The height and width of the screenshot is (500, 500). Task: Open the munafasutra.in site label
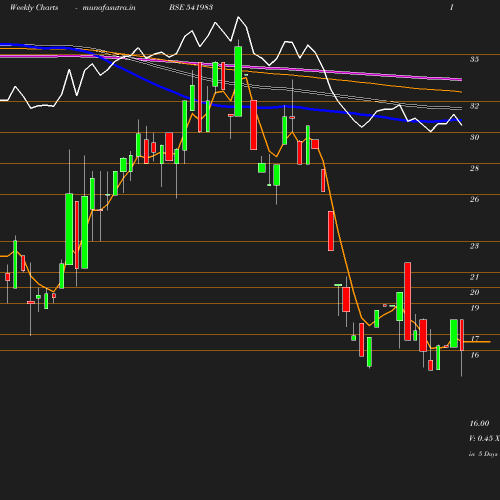(x=109, y=7)
